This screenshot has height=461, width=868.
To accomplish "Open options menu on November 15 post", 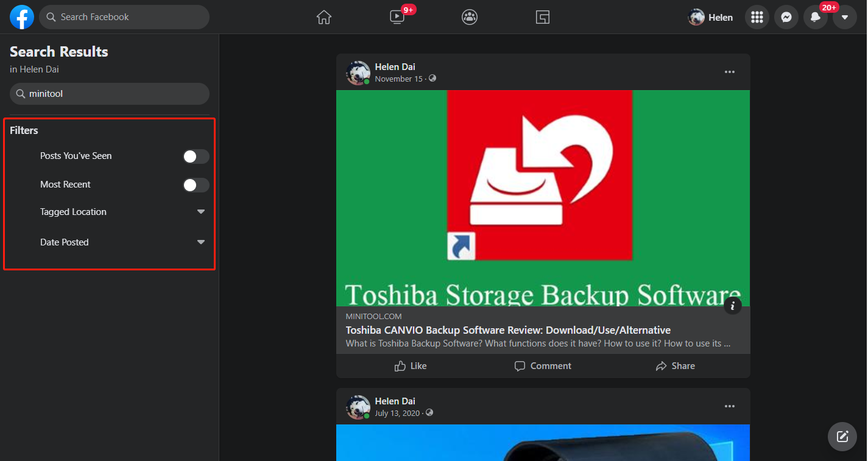I will click(x=730, y=72).
